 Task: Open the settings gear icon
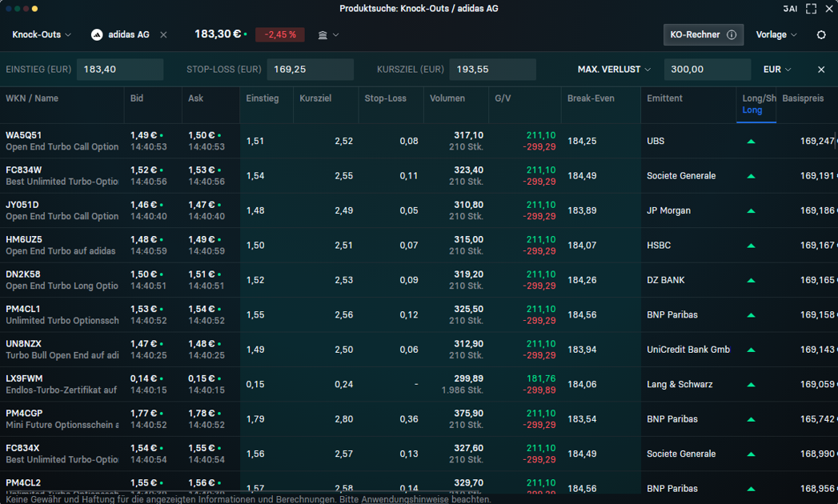(821, 34)
